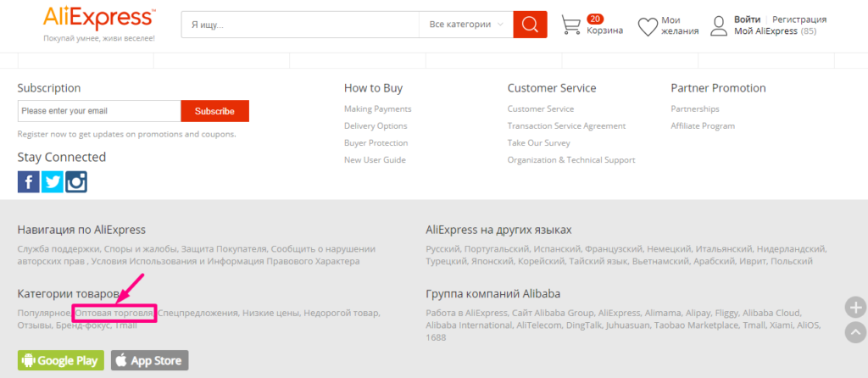868x378 pixels.
Task: Select Польский language link
Action: pyautogui.click(x=792, y=261)
